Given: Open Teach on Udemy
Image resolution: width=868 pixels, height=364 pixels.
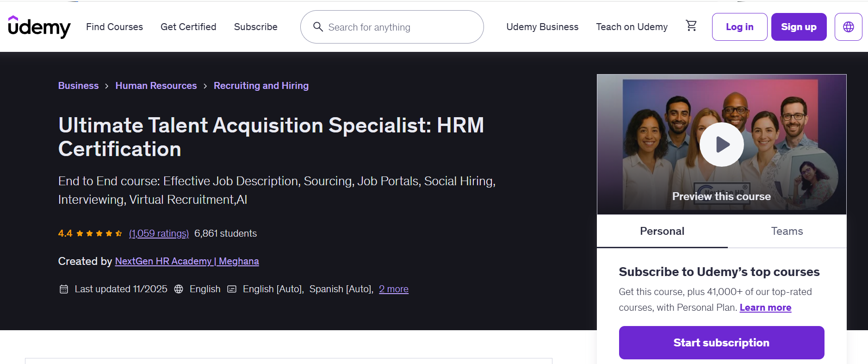Looking at the screenshot, I should click(632, 27).
